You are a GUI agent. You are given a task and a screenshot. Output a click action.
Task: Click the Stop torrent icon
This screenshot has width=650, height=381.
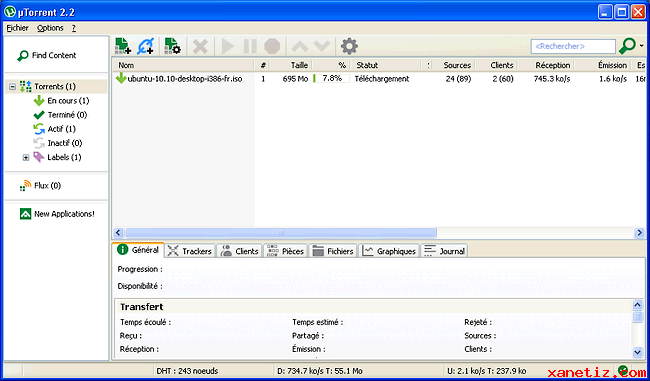(x=272, y=46)
